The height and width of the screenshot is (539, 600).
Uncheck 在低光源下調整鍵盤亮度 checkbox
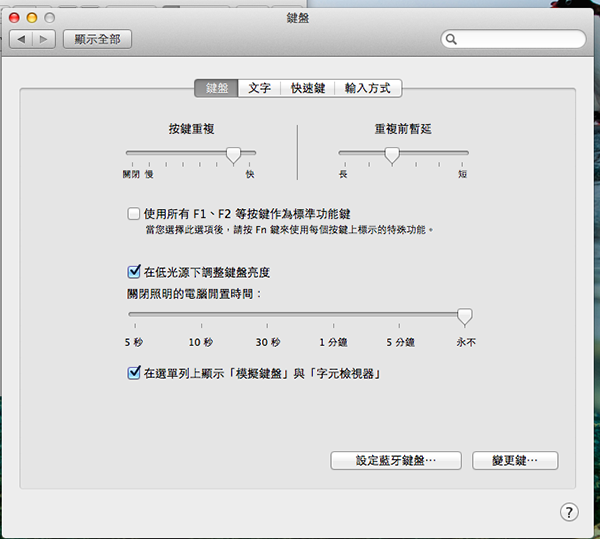coord(134,272)
